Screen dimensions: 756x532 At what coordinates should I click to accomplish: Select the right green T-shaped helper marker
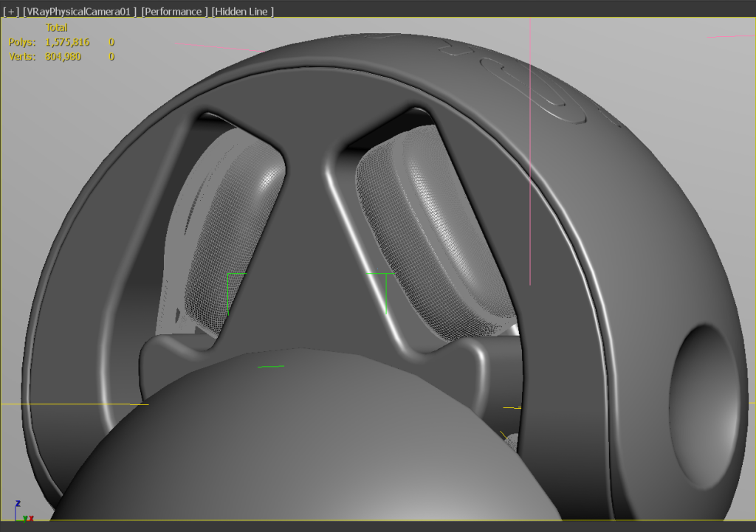coord(382,293)
